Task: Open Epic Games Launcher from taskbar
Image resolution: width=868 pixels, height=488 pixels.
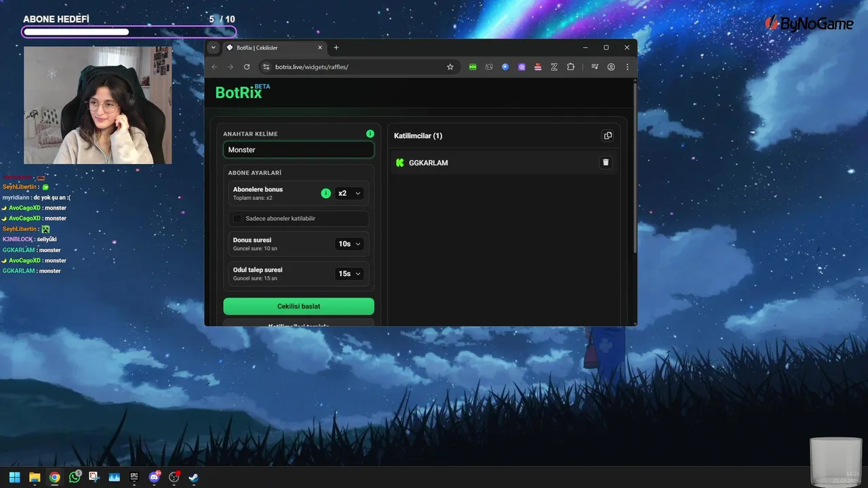Action: point(134,477)
